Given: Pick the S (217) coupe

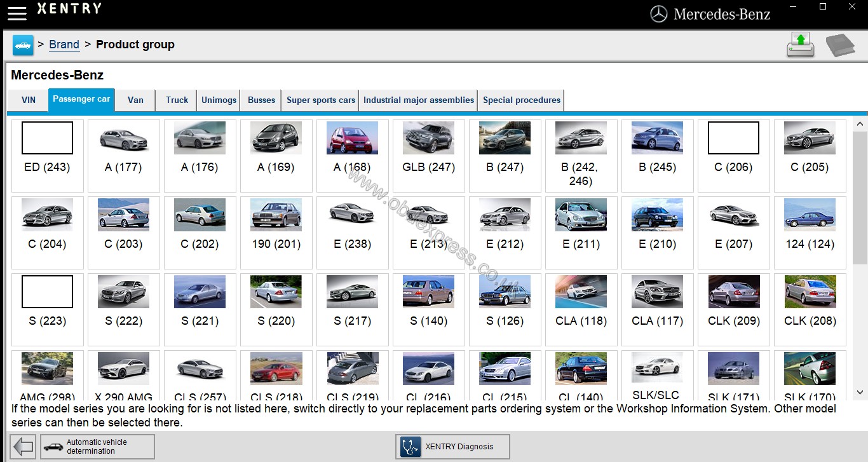Looking at the screenshot, I should [353, 309].
